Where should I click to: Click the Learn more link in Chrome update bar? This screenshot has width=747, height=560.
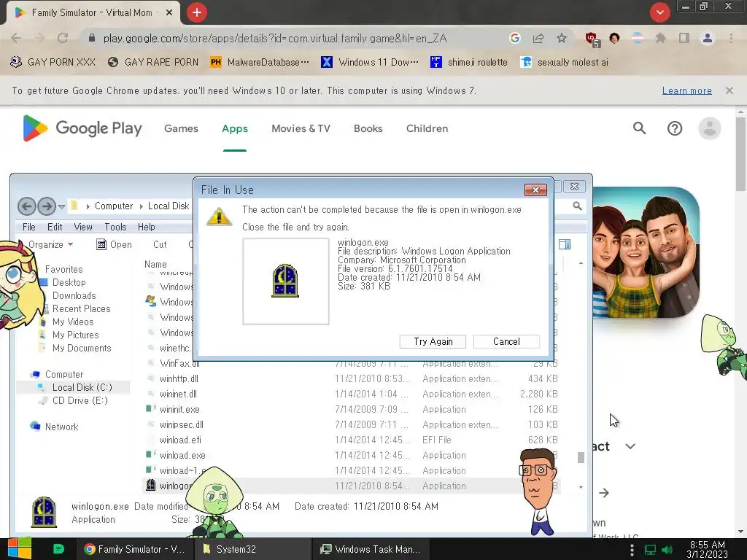coord(686,90)
